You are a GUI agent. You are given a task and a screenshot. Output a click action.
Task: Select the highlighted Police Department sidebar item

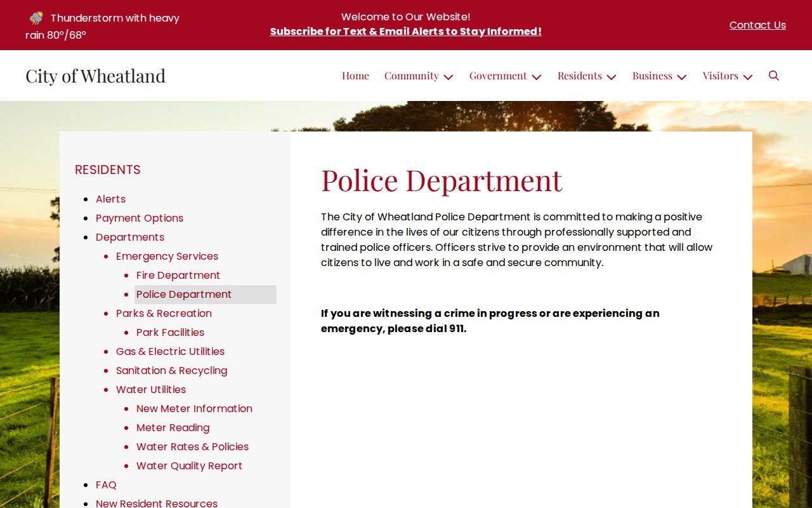click(206, 294)
